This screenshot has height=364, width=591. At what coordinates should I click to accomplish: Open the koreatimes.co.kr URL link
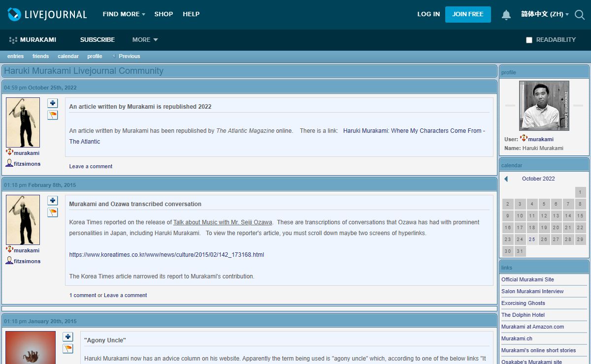click(x=166, y=255)
